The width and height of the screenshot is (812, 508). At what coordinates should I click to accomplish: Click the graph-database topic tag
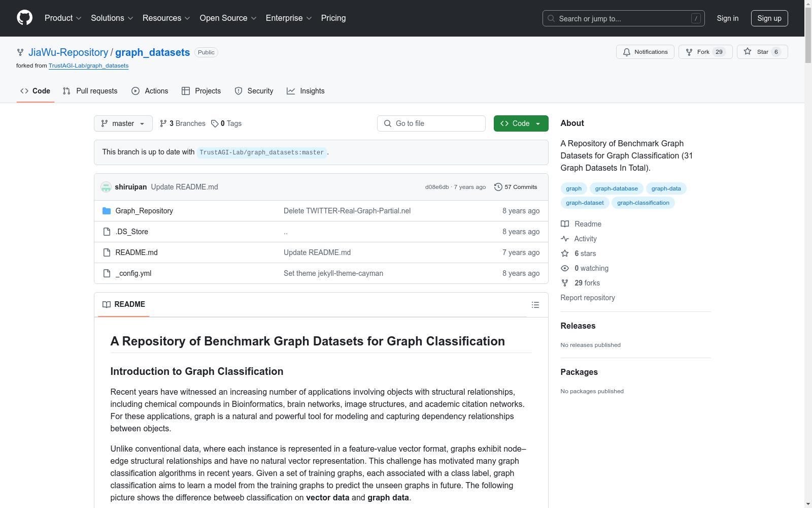pyautogui.click(x=617, y=188)
